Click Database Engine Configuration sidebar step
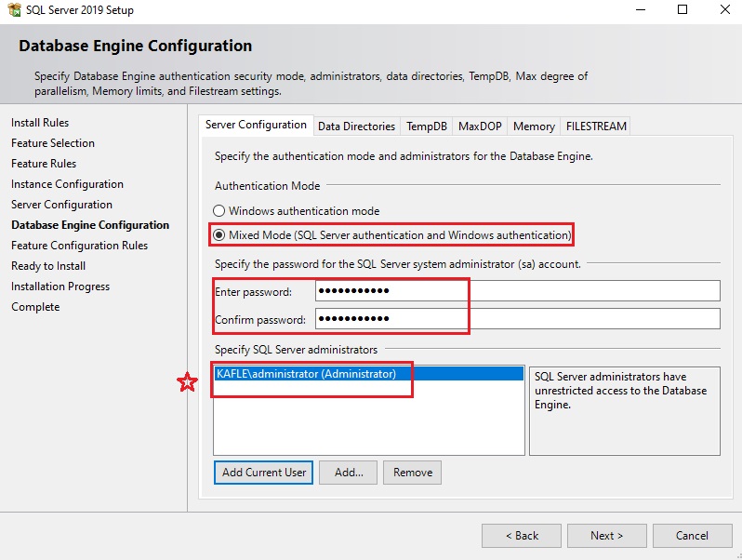 90,225
